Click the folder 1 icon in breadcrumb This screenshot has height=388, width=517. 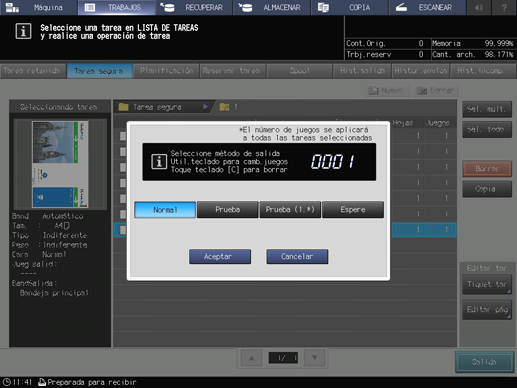224,107
